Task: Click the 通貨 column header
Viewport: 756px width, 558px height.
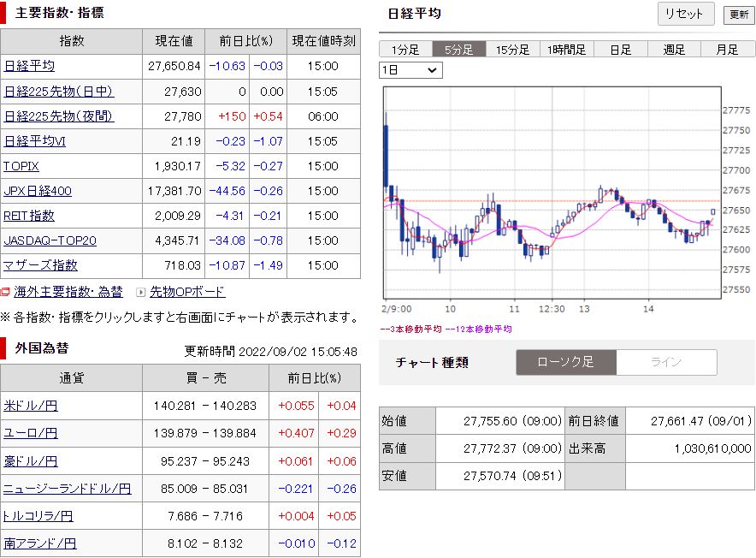Action: pos(71,378)
